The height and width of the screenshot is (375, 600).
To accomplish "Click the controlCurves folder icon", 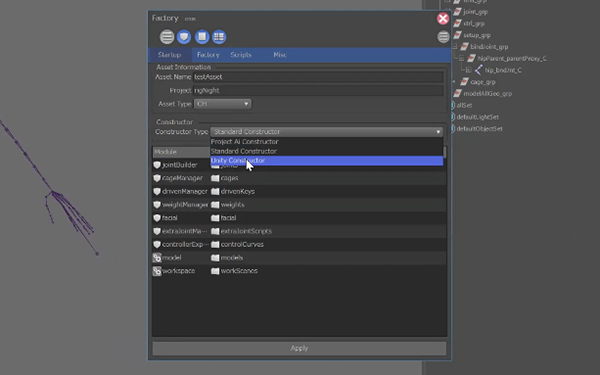I will pyautogui.click(x=215, y=244).
